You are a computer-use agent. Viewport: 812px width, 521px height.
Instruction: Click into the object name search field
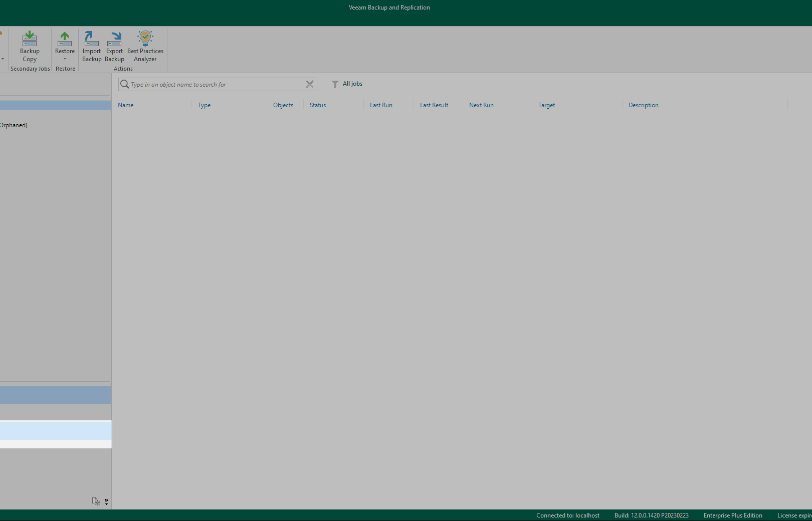click(216, 85)
